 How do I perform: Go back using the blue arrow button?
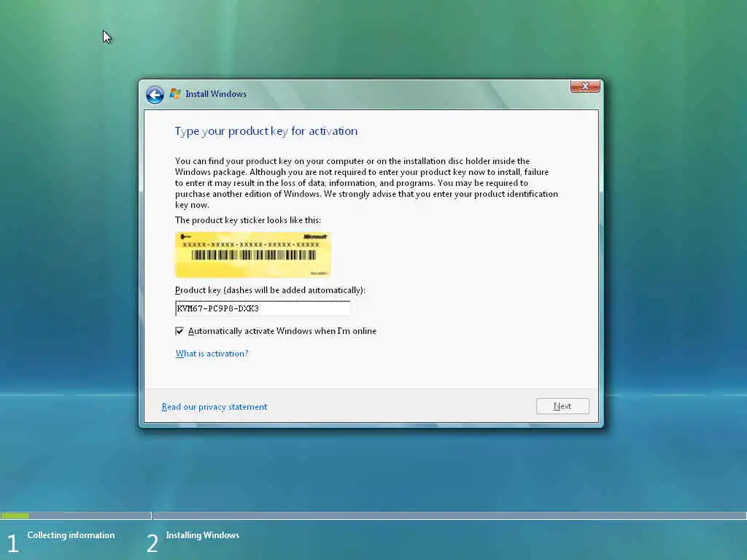155,95
